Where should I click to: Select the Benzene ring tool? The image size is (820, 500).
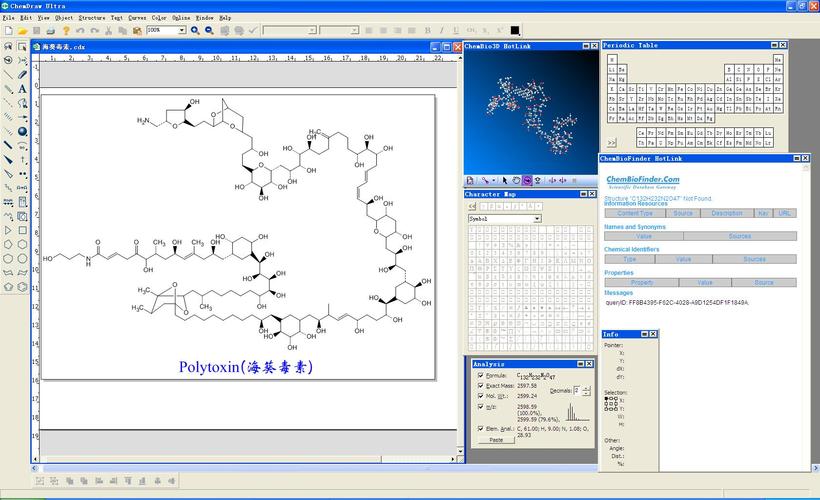click(x=22, y=287)
